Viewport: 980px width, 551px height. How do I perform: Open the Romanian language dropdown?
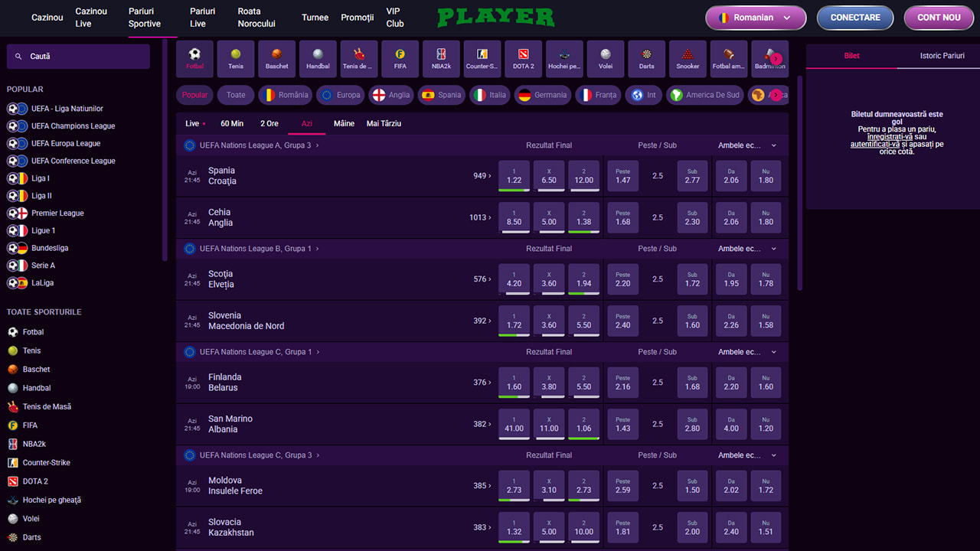click(756, 18)
